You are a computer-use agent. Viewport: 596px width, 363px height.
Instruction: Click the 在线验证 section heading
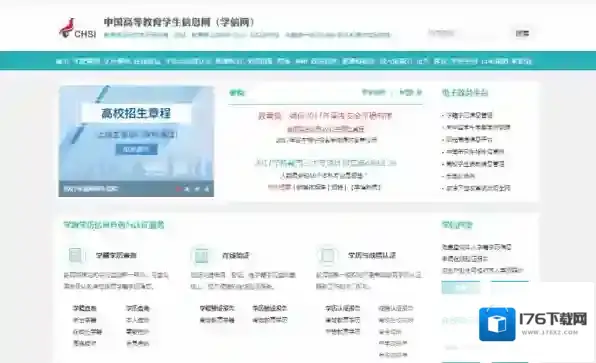(236, 255)
